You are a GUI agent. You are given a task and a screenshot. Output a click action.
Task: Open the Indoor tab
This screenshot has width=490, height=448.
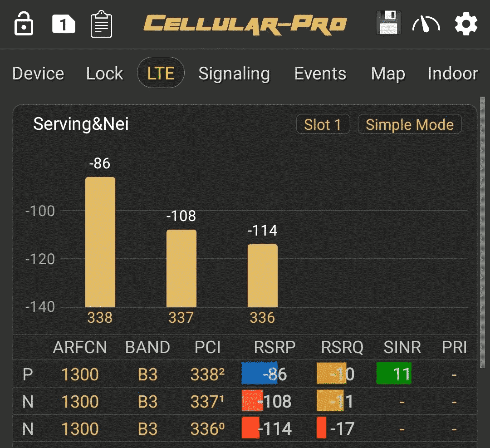tap(453, 74)
